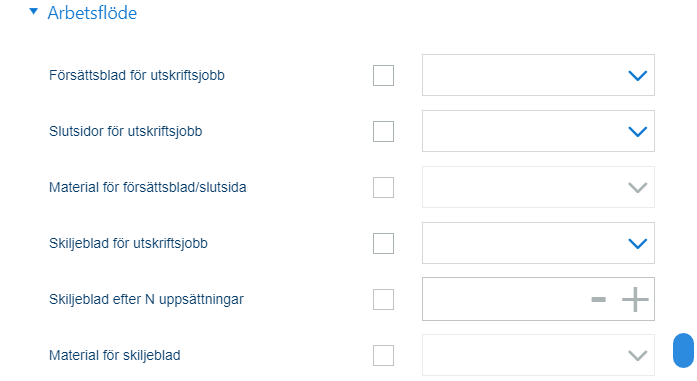Viewport: 697px width, 381px height.
Task: Select the Slutsidor för utskriftsjobb combo box
Action: pyautogui.click(x=538, y=131)
